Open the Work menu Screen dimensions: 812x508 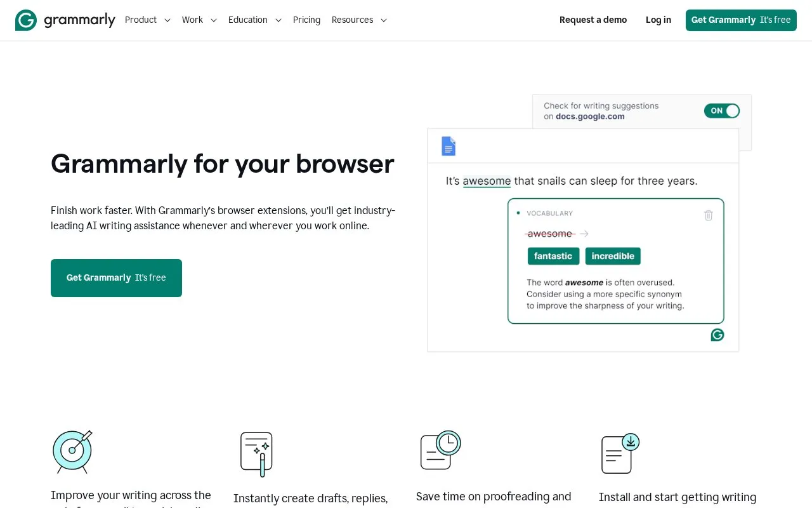coord(192,20)
